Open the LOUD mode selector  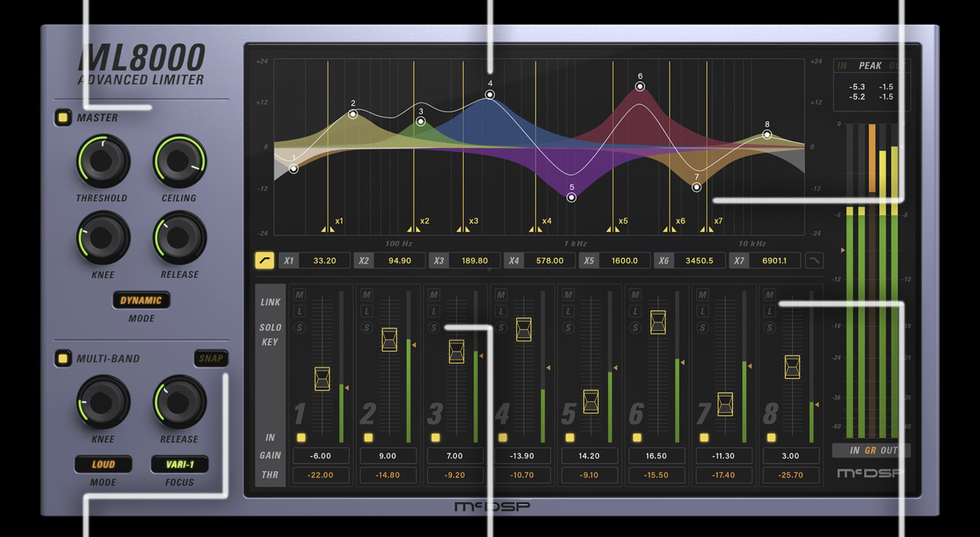(103, 464)
